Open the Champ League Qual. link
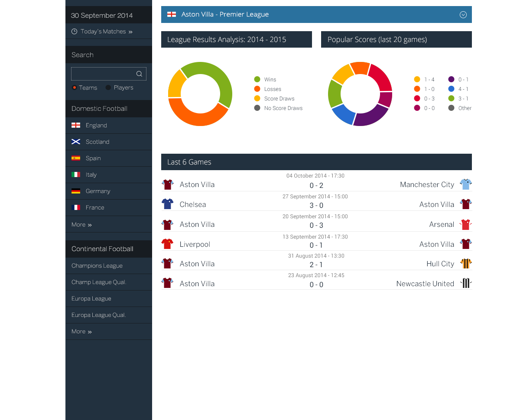 [x=99, y=282]
